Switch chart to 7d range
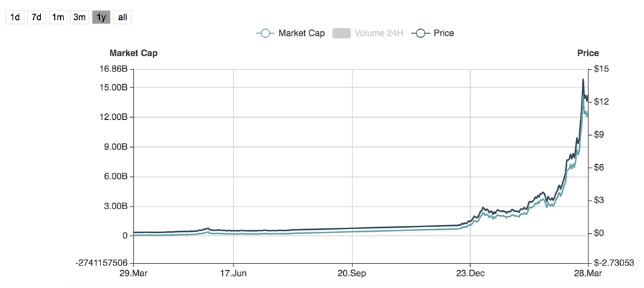 pyautogui.click(x=37, y=17)
